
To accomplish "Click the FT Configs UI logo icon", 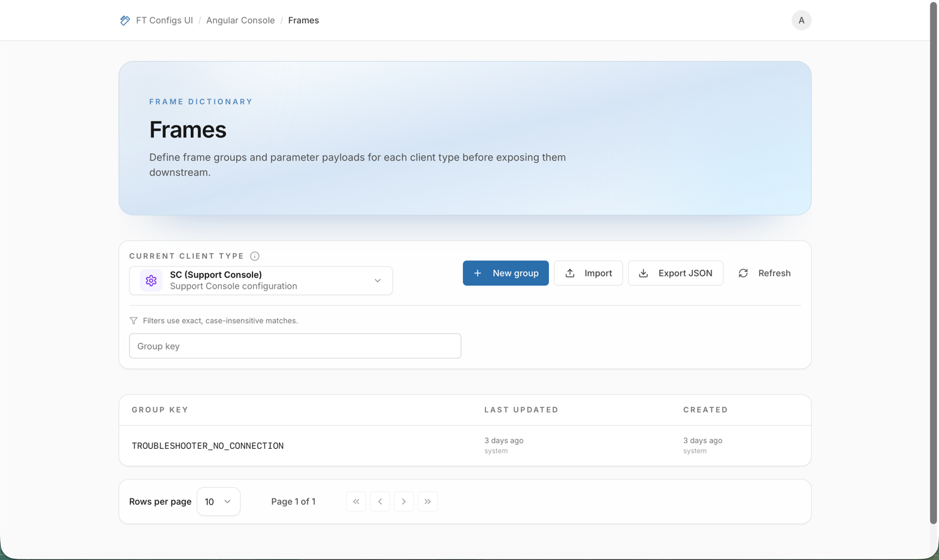I will [125, 20].
